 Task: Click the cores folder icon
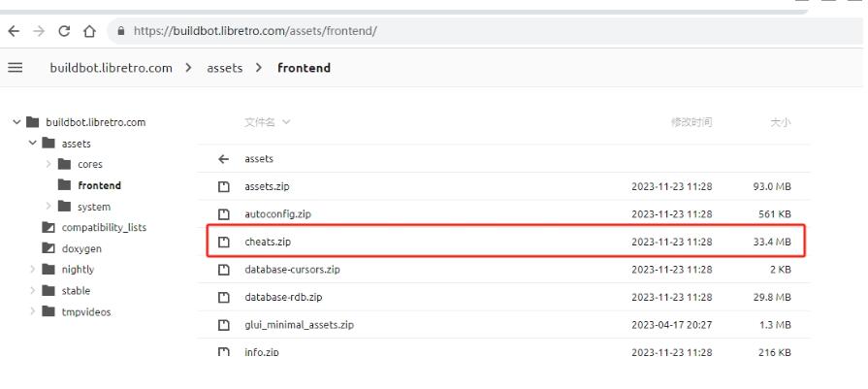(64, 164)
